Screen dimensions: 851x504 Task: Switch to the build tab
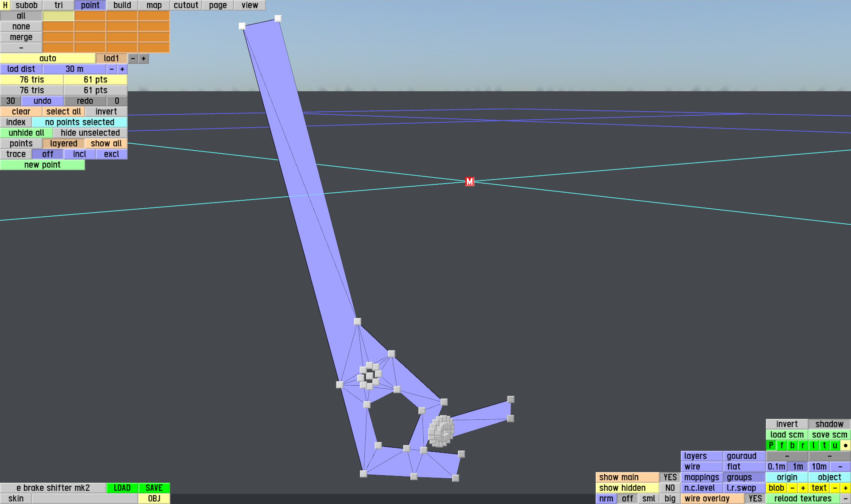coord(122,5)
